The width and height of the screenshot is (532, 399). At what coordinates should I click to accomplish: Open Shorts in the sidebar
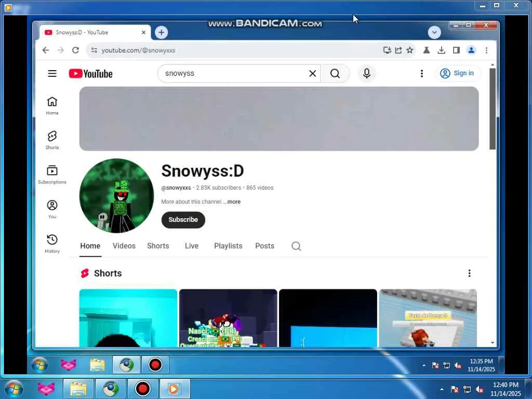52,140
